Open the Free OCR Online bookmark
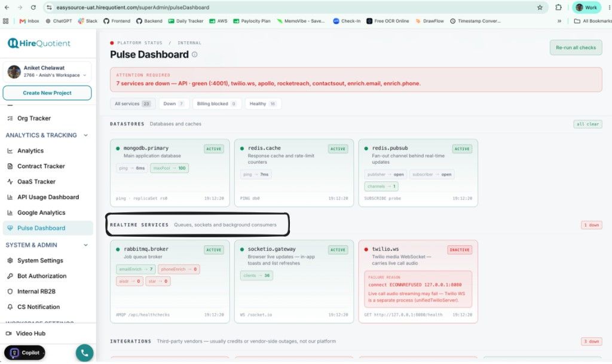Image resolution: width=612 pixels, height=364 pixels. coord(387,21)
